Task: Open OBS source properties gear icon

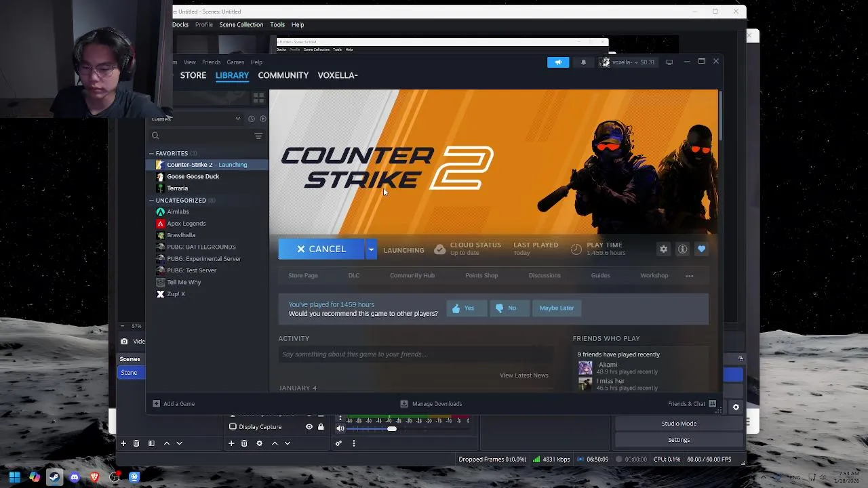Action: point(259,443)
